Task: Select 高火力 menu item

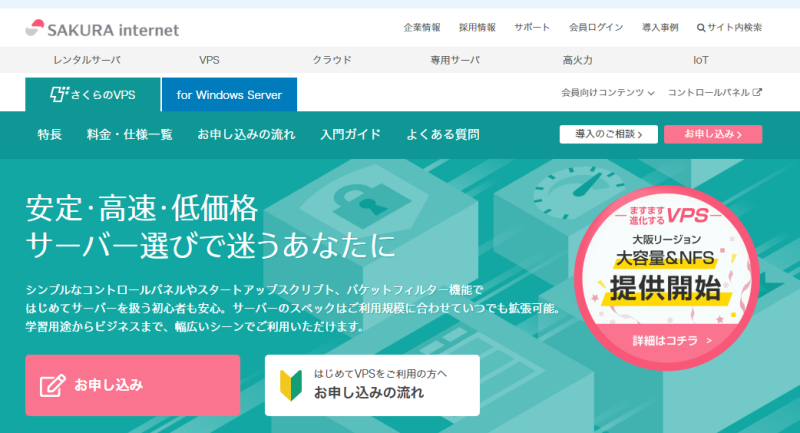Action: tap(578, 60)
